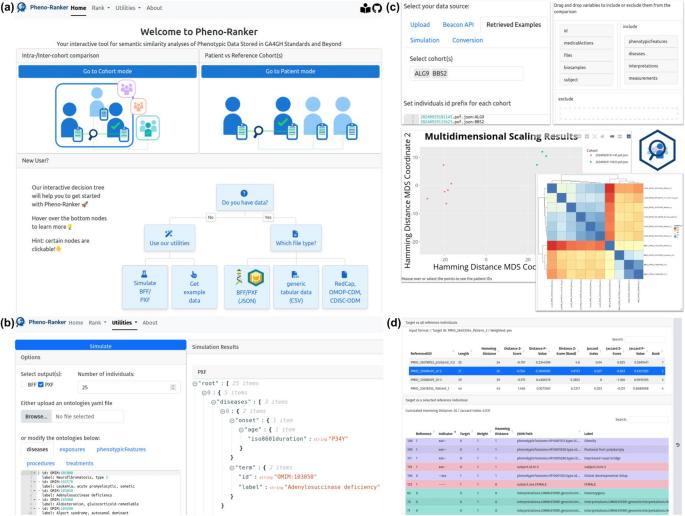The width and height of the screenshot is (685, 516).
Task: Click the 'biosamples' variable chip
Action: click(586, 67)
